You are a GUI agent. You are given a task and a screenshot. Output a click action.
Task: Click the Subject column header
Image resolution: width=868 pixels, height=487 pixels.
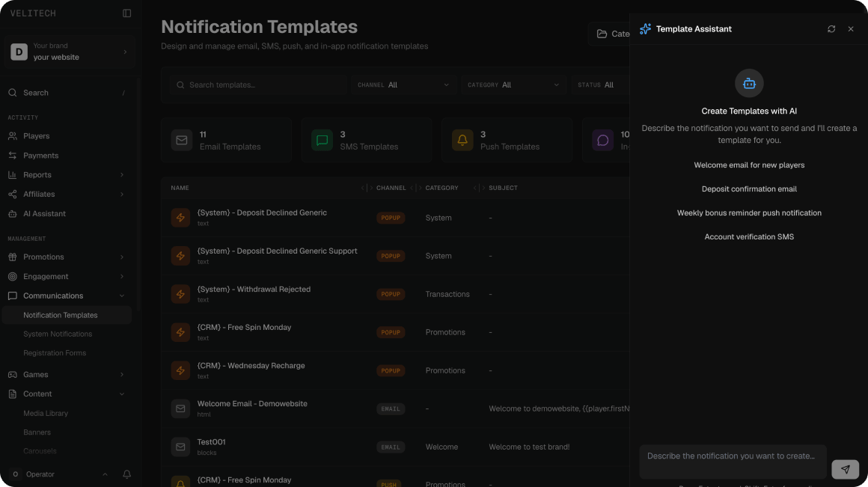[x=503, y=189]
